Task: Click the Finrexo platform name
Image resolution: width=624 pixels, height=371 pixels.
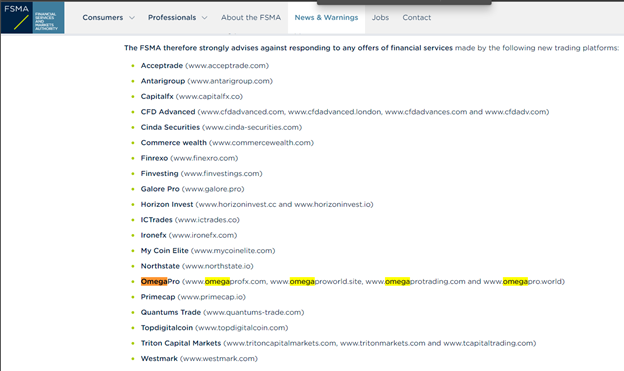Action: coord(154,158)
